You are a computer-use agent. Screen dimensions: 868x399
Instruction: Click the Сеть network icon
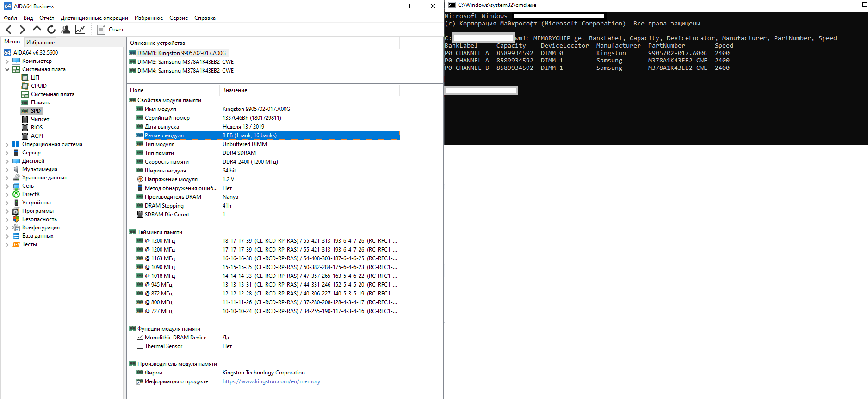pyautogui.click(x=16, y=186)
